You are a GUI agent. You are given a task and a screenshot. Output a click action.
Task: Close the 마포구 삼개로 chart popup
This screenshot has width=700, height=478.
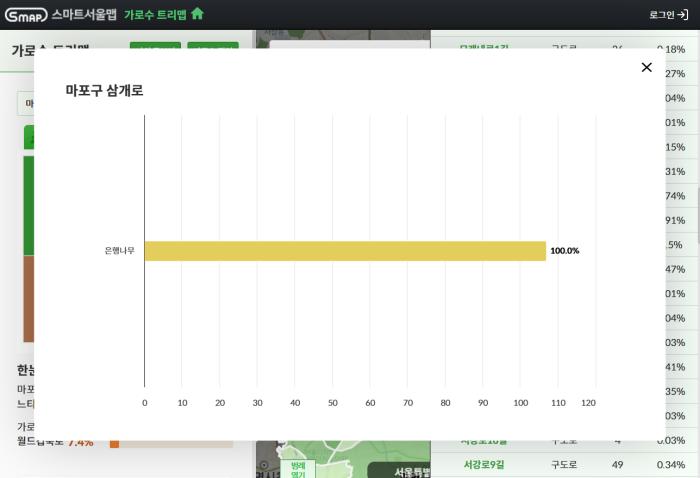646,67
